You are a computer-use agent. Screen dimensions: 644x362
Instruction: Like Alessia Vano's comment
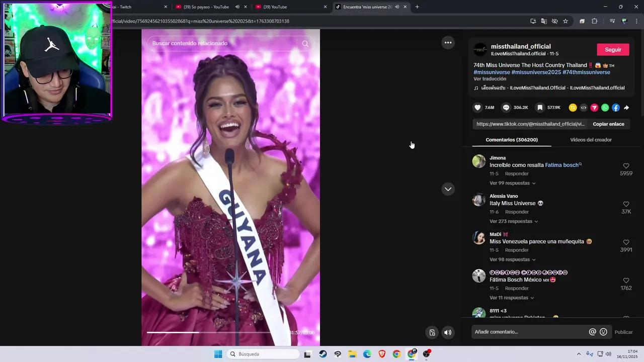(x=626, y=204)
